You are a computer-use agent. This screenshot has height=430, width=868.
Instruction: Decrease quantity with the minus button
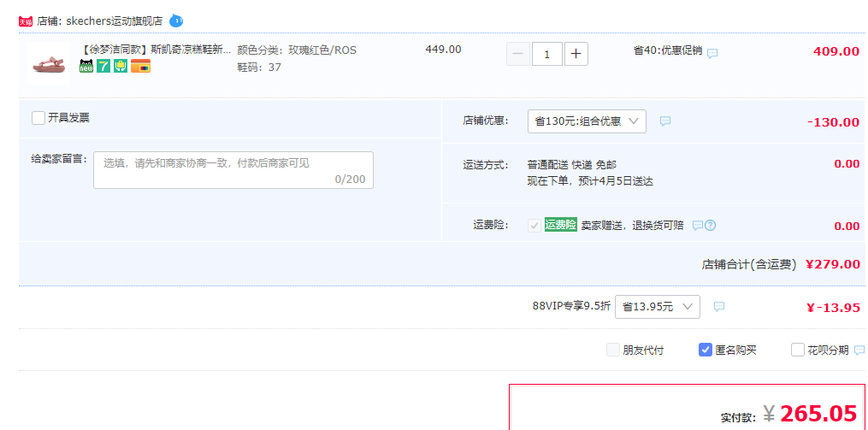(x=518, y=54)
